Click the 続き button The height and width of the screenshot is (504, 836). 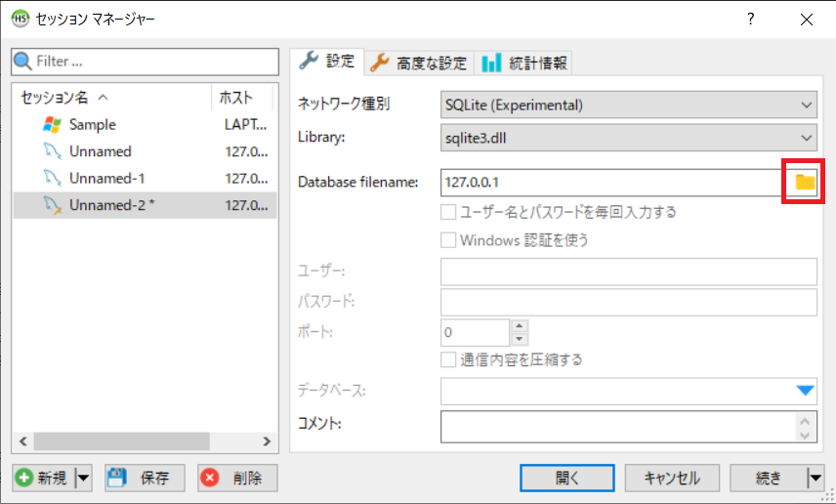[769, 478]
